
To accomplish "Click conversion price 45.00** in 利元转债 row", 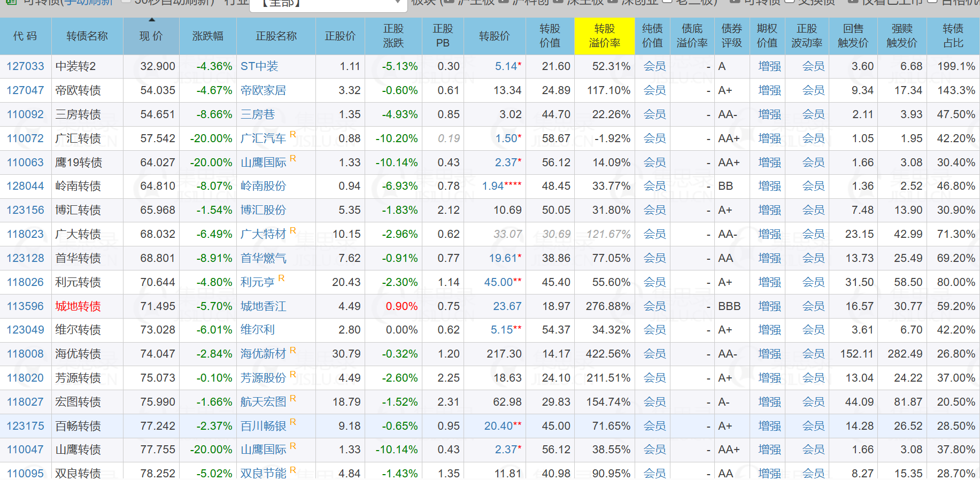I will [503, 282].
